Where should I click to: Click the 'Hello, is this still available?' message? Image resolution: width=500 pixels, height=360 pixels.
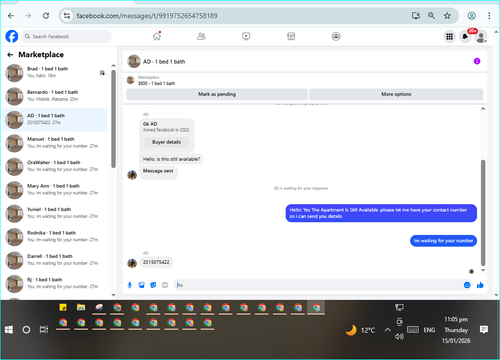click(171, 159)
